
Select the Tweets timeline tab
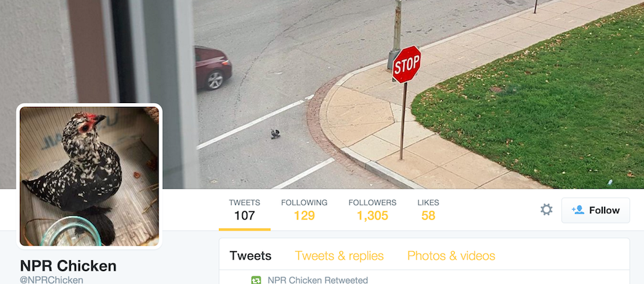251,256
